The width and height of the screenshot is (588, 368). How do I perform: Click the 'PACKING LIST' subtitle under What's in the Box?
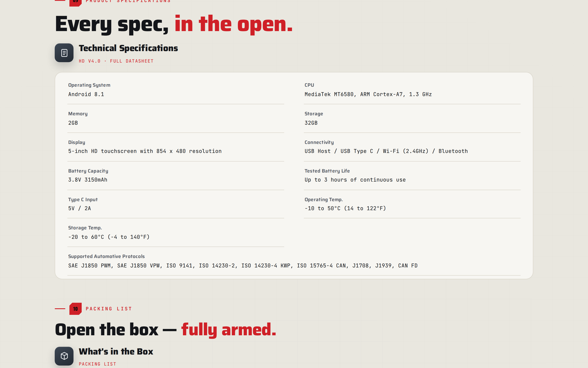(97, 364)
